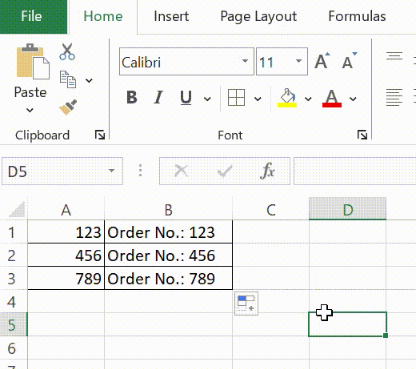Select column A header
The height and width of the screenshot is (369, 416).
click(x=66, y=210)
